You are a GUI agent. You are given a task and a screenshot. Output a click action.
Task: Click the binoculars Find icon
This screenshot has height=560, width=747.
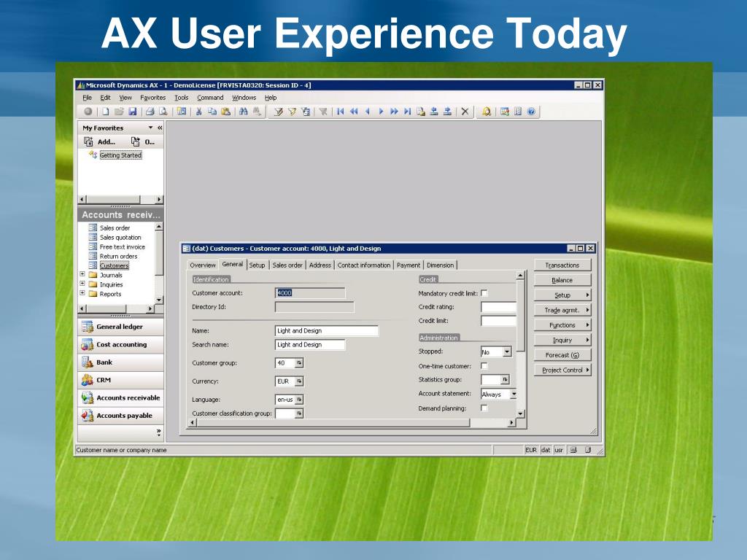click(x=244, y=112)
